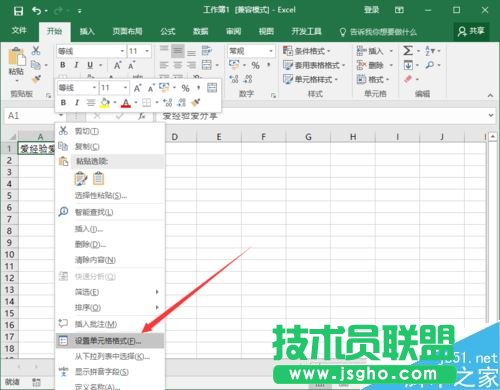Click center align in the mini toolbar
The image size is (500, 390).
[x=91, y=102]
